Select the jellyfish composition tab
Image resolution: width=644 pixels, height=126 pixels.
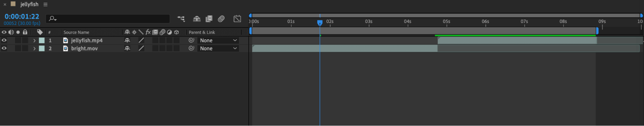point(29,4)
